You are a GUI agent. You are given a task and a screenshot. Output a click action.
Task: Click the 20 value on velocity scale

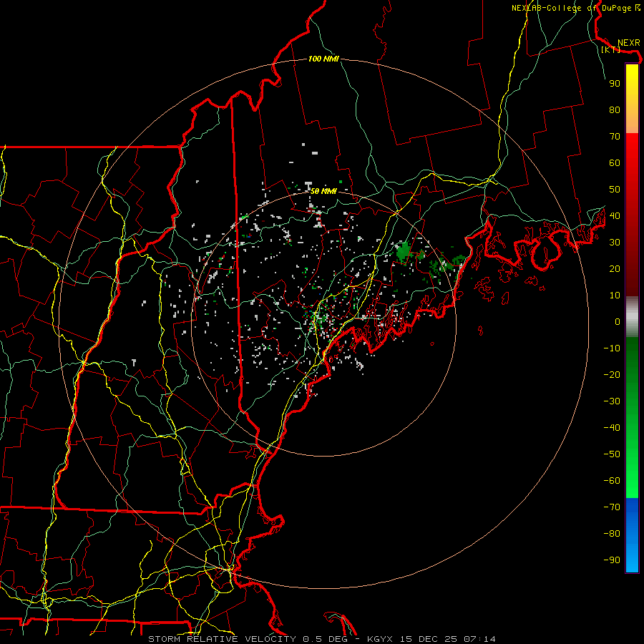615,269
